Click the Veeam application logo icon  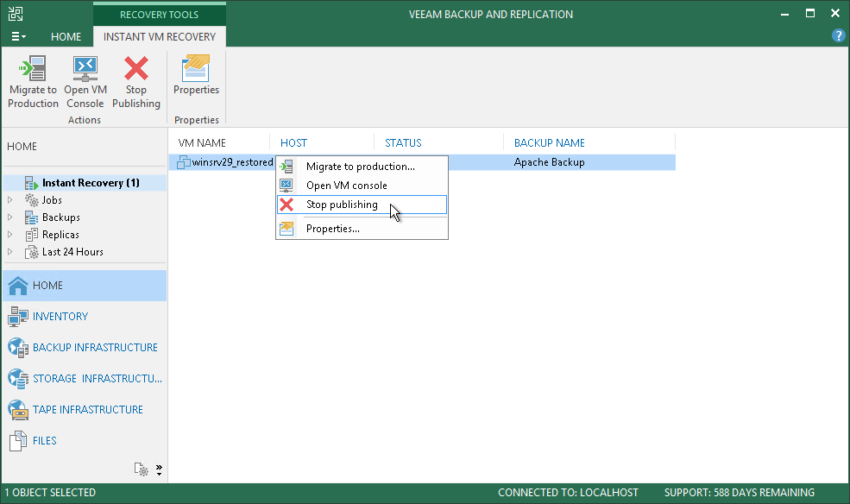pos(16,14)
